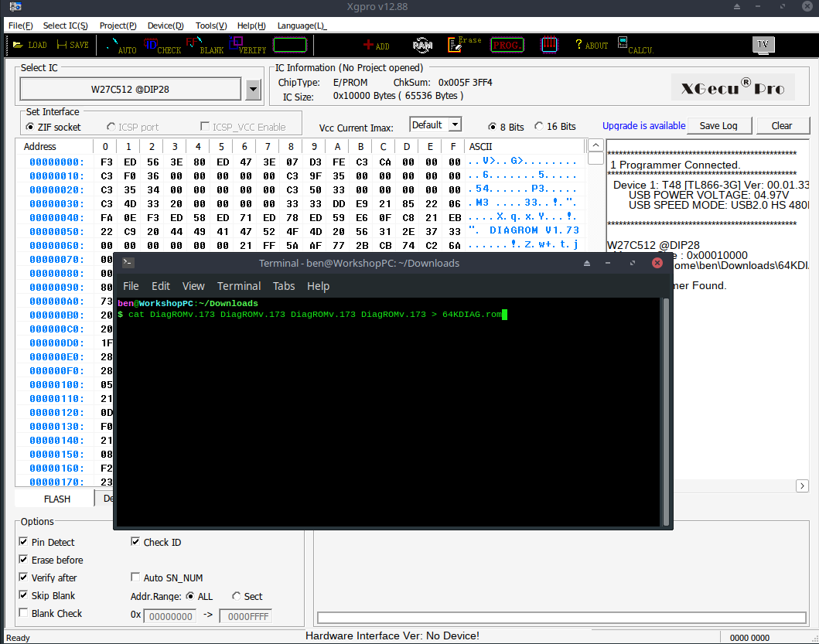Toggle the Skip Blank checkbox
819x644 pixels.
point(23,595)
